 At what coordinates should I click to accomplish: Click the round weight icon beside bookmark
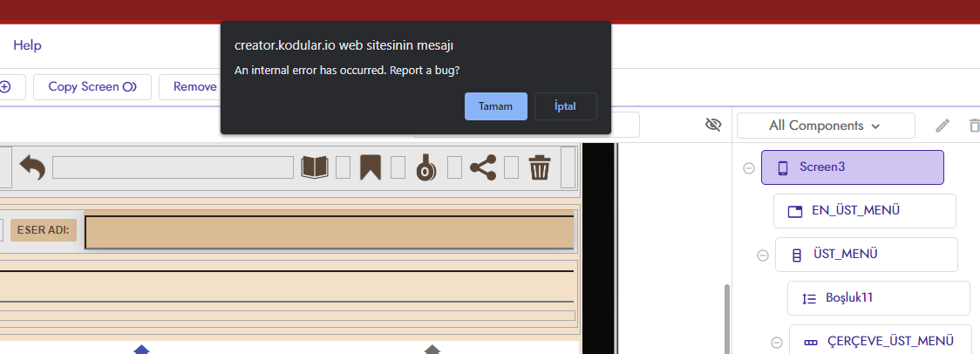tap(425, 167)
